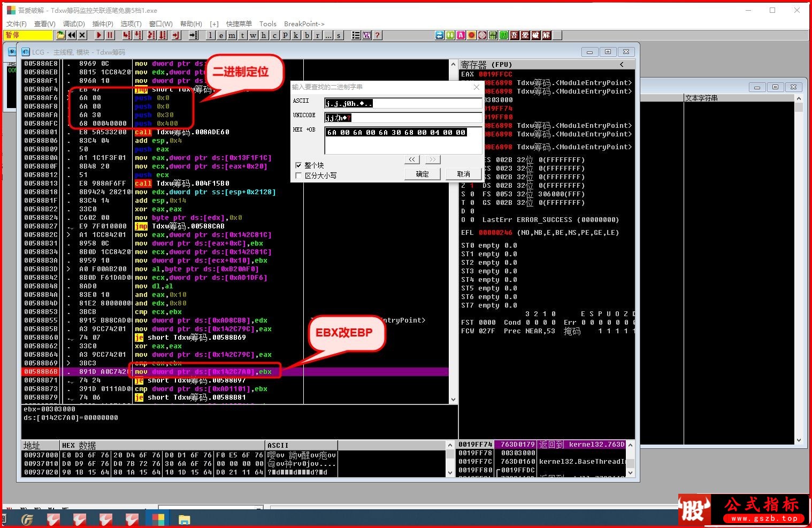The image size is (812, 528).
Task: Show Breakpoints via 'b' button
Action: pyautogui.click(x=307, y=35)
